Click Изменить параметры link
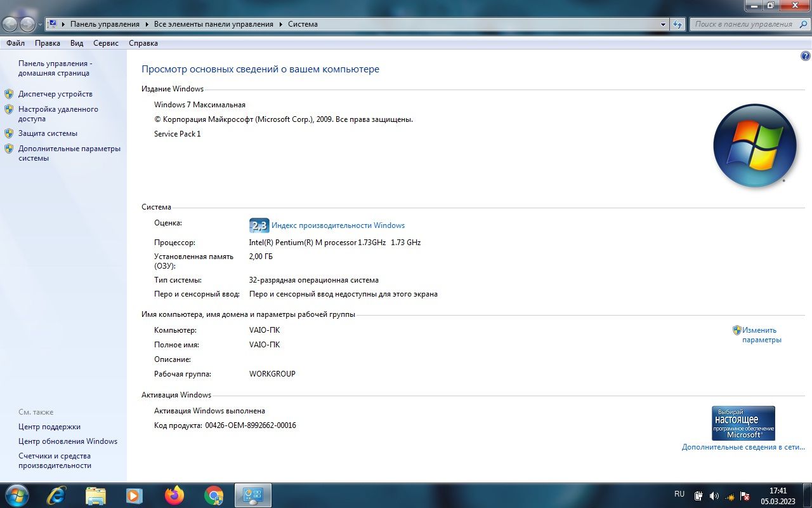812x508 pixels. click(x=762, y=335)
